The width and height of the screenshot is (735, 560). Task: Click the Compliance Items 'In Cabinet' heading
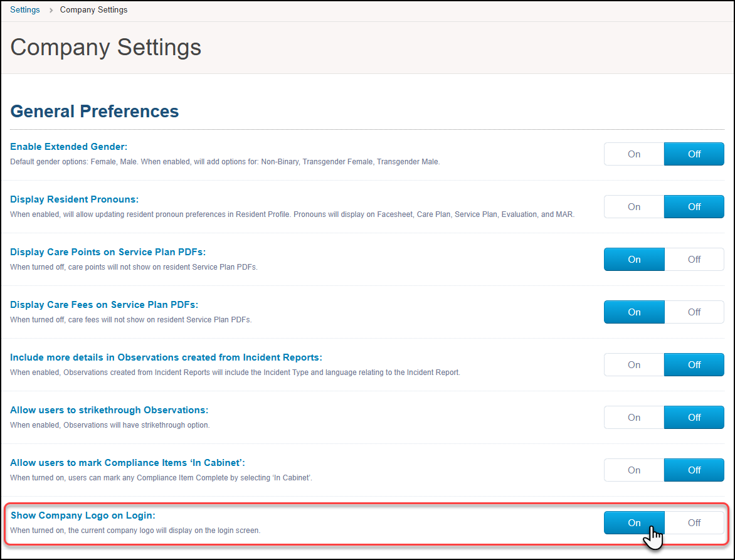[x=127, y=462]
